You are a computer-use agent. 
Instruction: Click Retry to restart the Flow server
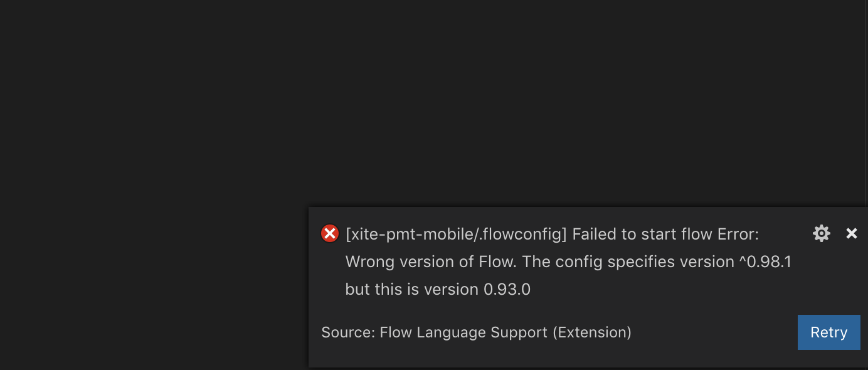coord(828,332)
